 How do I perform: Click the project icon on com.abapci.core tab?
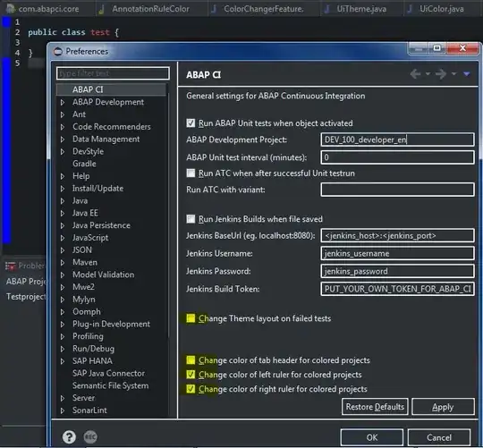11,9
